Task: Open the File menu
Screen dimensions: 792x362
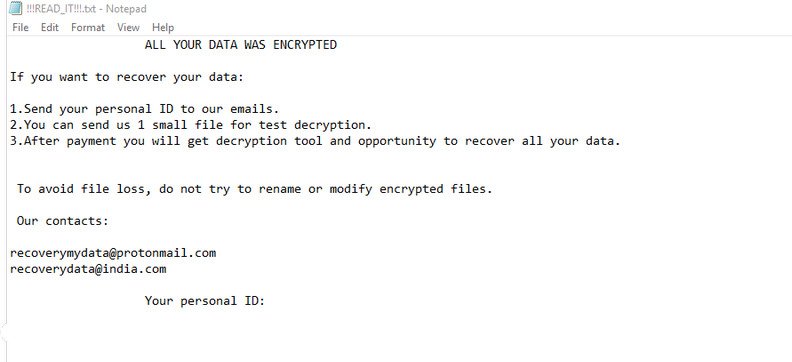Action: pos(20,27)
